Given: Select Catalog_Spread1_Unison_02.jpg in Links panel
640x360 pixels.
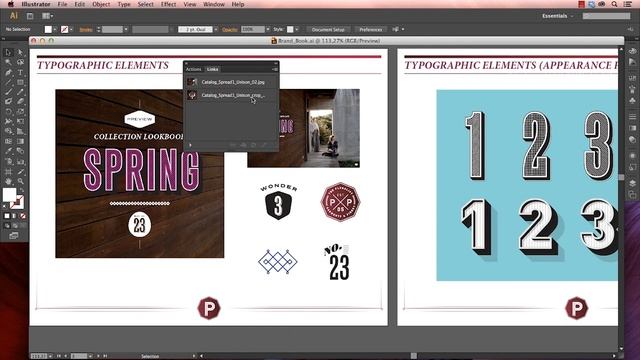Looking at the screenshot, I should click(x=231, y=82).
